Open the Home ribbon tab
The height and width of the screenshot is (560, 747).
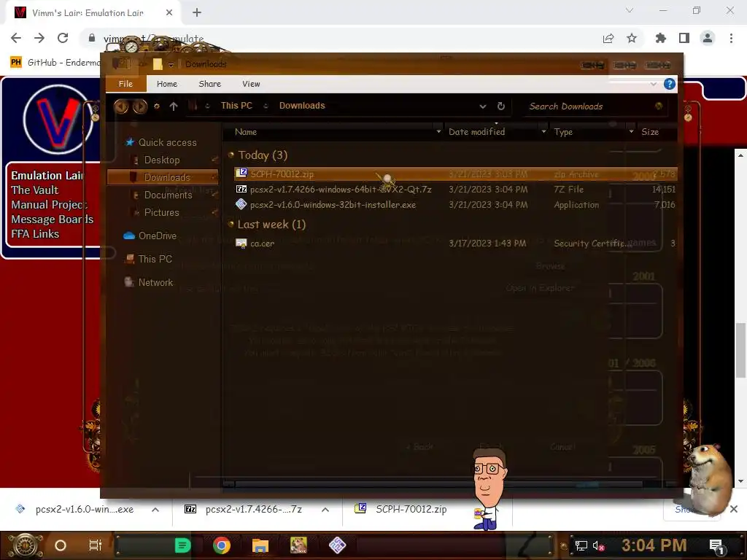coord(167,84)
